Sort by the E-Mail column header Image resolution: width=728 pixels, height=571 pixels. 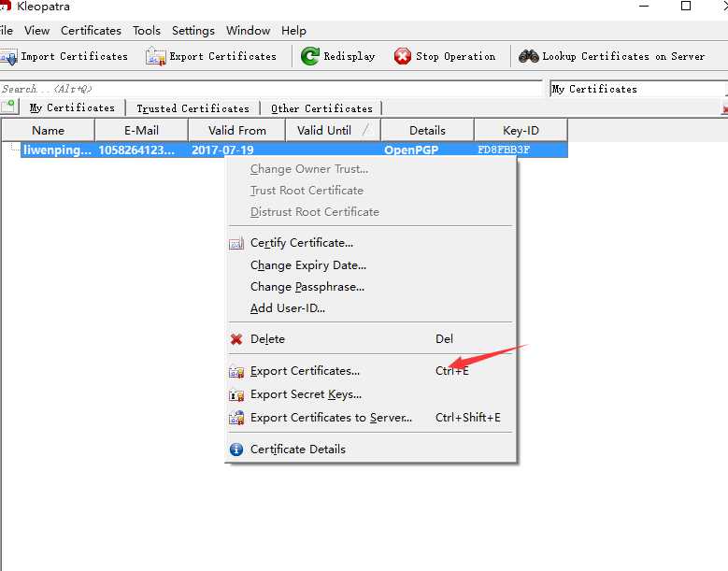point(142,131)
